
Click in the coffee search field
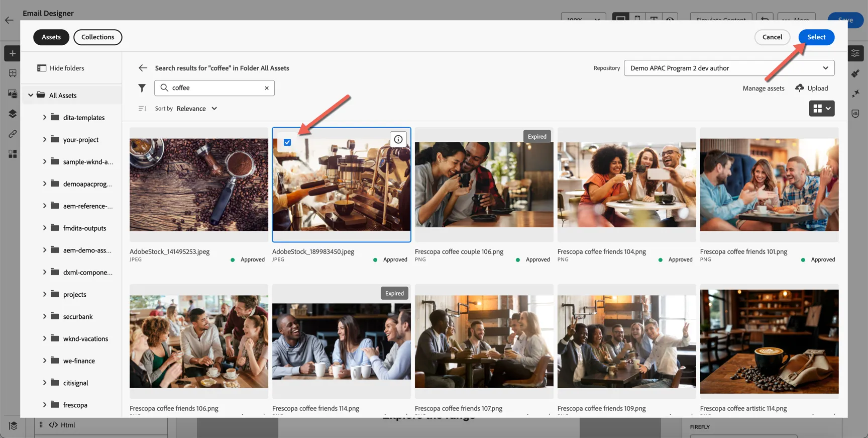tap(214, 88)
